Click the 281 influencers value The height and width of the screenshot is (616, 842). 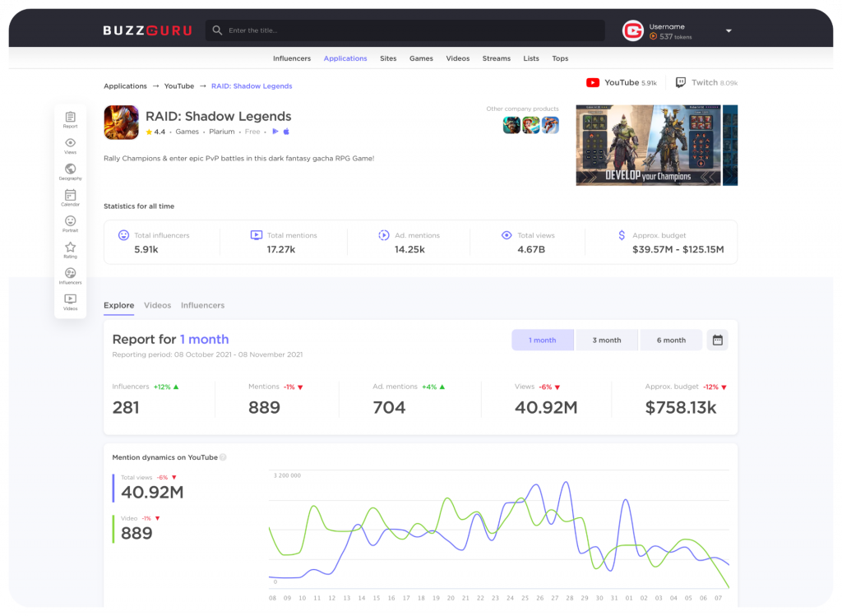[126, 408]
